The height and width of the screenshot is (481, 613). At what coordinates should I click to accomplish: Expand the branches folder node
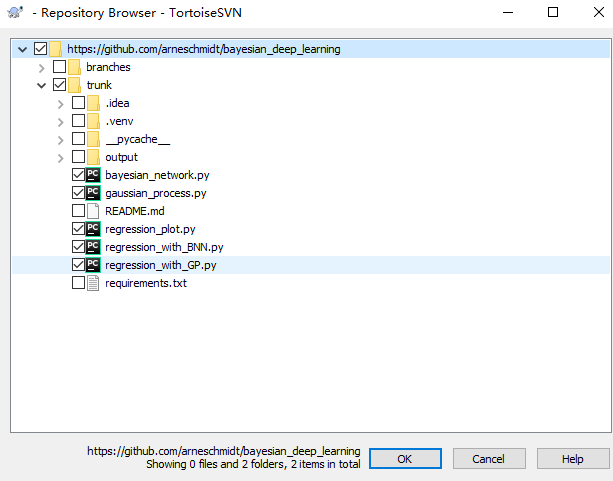[x=42, y=68]
